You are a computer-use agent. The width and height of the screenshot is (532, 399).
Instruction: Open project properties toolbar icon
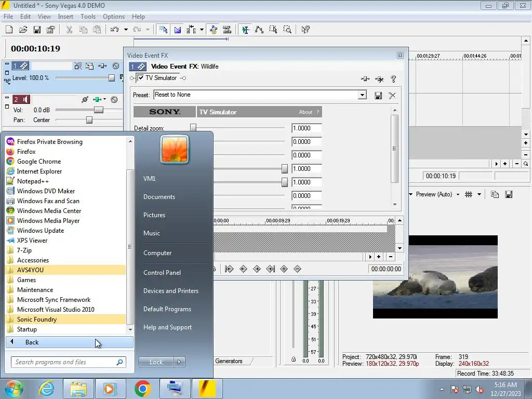51,30
